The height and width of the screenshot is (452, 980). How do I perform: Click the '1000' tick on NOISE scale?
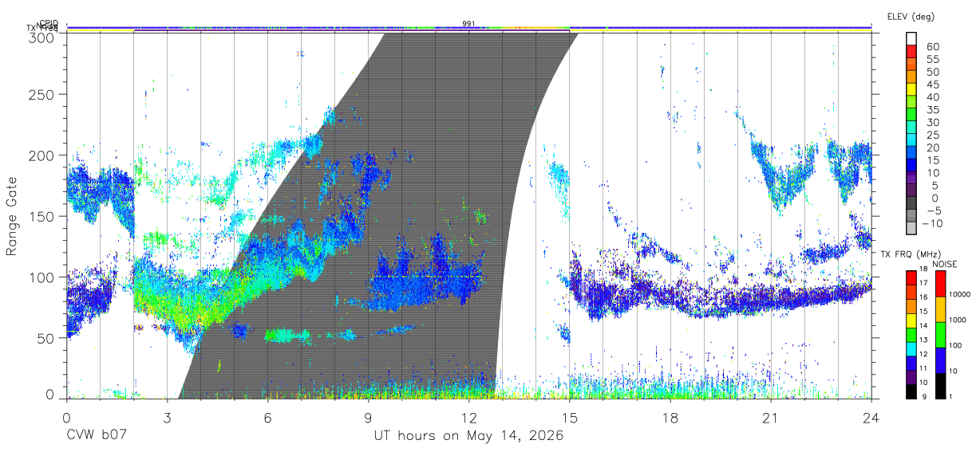959,320
